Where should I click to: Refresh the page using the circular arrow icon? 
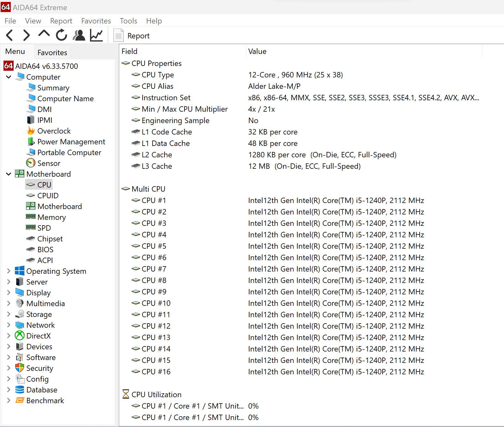61,35
